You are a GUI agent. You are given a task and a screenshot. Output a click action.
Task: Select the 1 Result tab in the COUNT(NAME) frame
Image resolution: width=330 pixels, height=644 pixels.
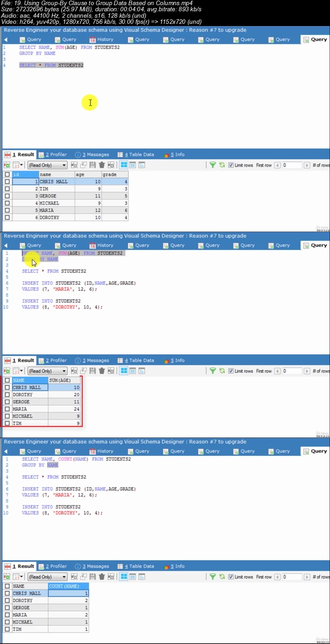pyautogui.click(x=19, y=566)
